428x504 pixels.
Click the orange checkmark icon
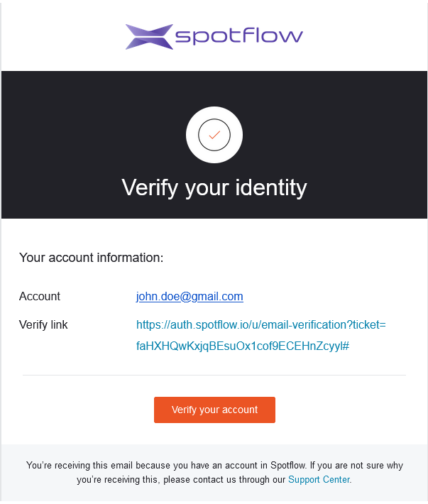click(214, 135)
